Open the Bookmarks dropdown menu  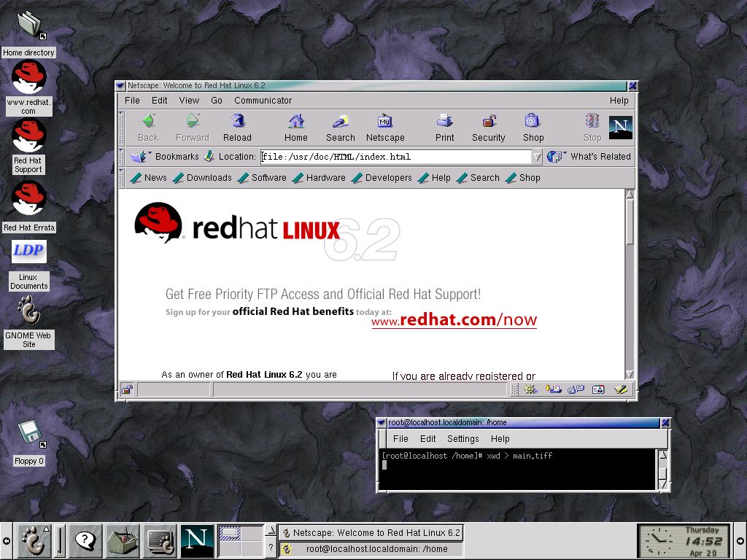(164, 157)
